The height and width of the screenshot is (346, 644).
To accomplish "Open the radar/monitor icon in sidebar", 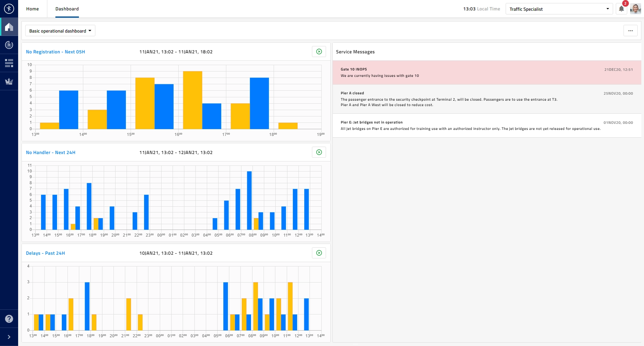I will (9, 45).
